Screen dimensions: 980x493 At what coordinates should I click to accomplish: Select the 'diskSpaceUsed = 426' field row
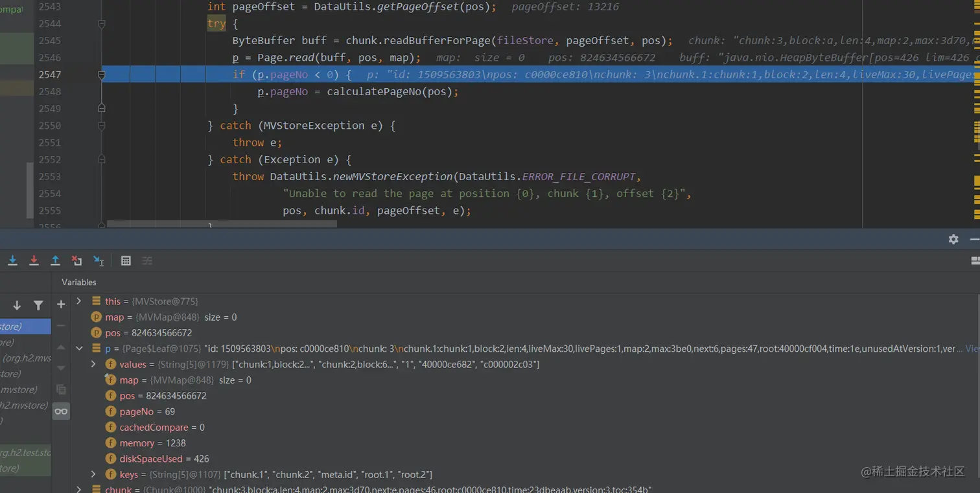click(526, 459)
